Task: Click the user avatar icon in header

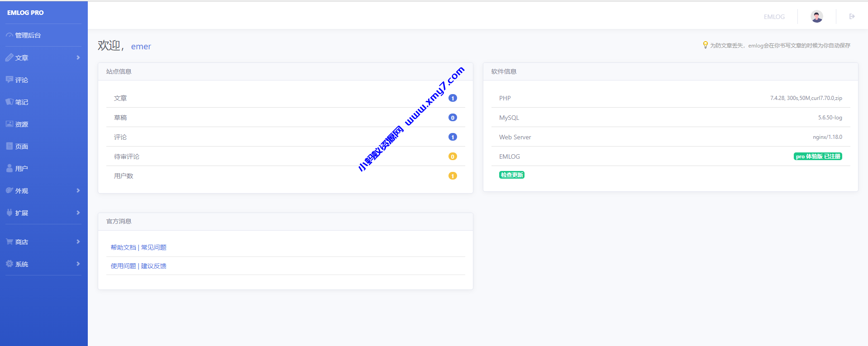Action: click(816, 17)
